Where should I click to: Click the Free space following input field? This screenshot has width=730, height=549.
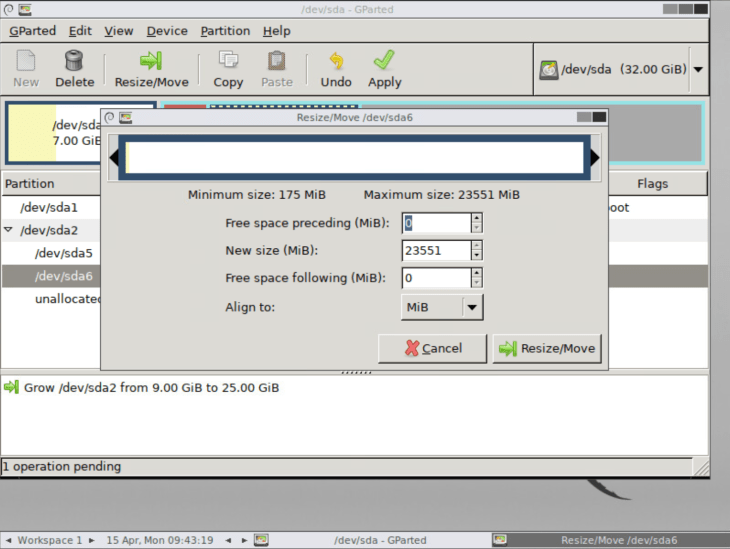pos(436,278)
